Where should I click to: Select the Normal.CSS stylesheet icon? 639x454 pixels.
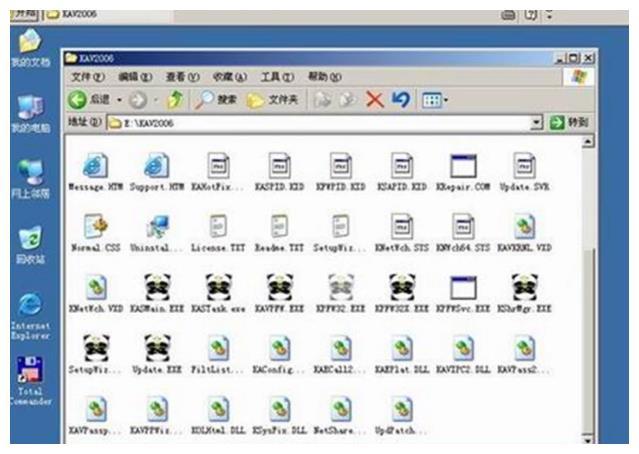(x=96, y=226)
